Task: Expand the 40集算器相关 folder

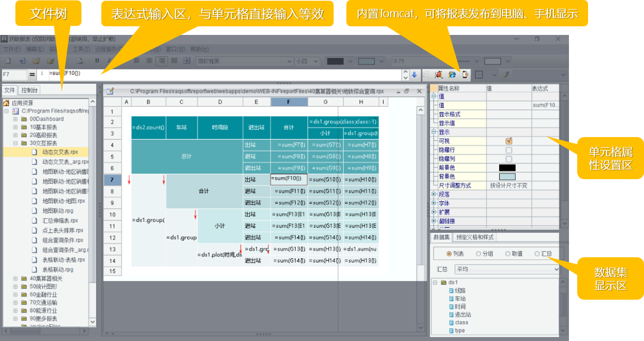Action: pyautogui.click(x=15, y=279)
